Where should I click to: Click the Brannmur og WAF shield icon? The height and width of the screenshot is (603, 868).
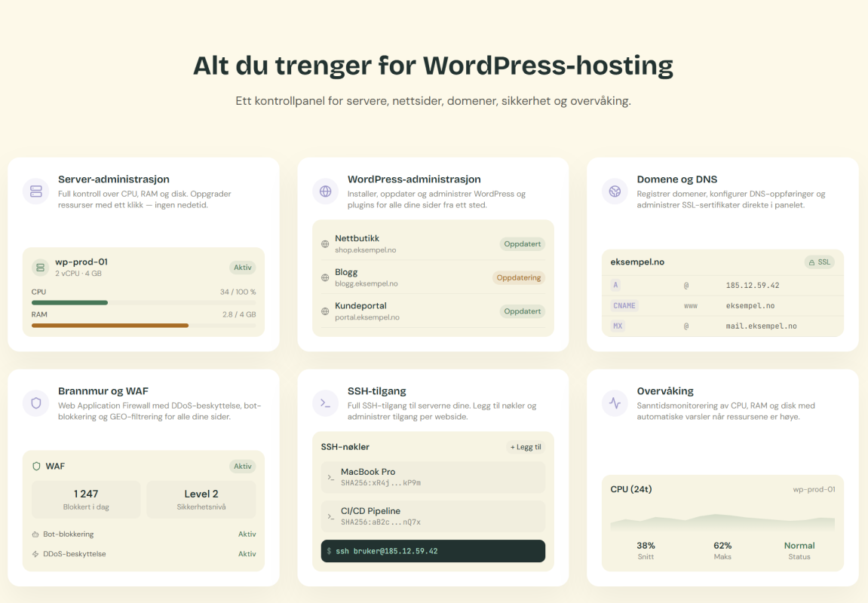(35, 403)
